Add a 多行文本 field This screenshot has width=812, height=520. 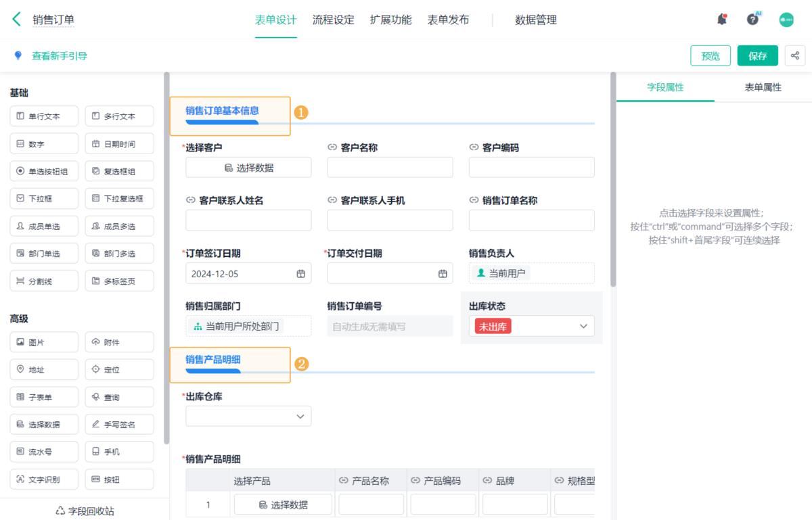pos(120,116)
